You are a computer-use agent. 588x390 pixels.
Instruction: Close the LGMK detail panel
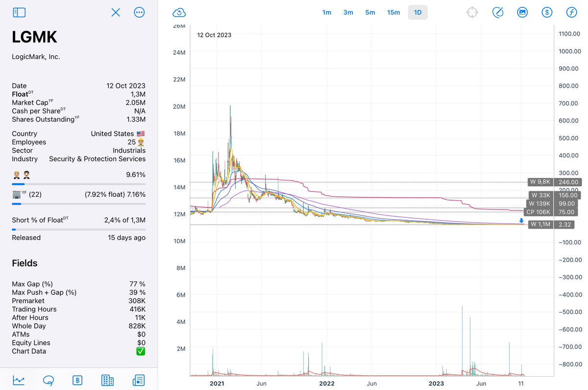116,13
